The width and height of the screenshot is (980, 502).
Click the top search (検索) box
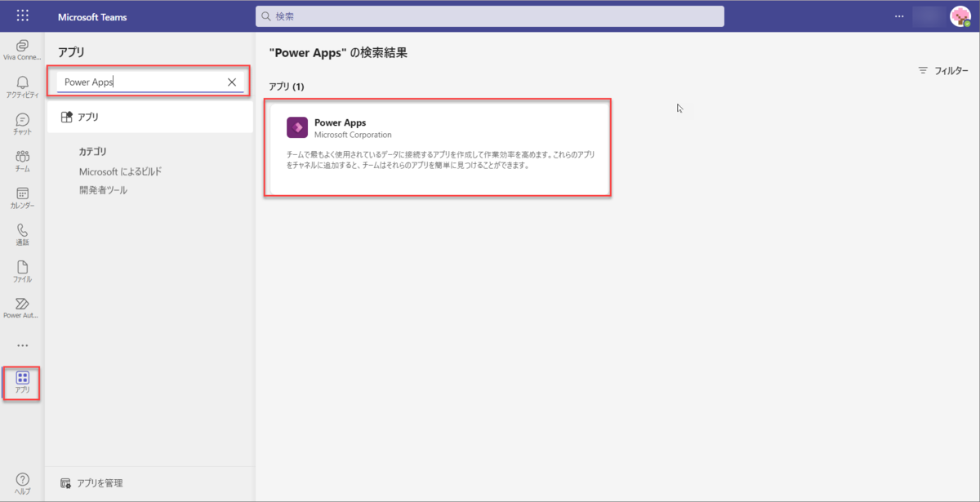pyautogui.click(x=490, y=16)
